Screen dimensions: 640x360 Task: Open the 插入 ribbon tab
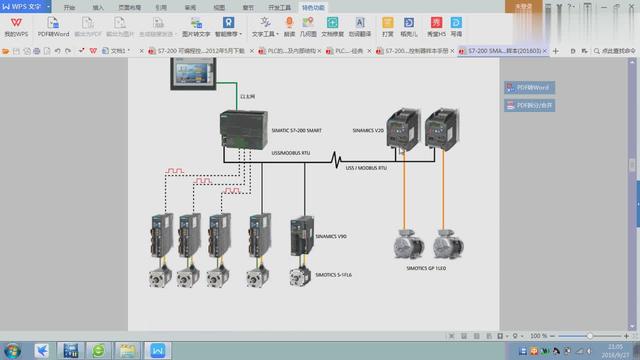point(98,7)
